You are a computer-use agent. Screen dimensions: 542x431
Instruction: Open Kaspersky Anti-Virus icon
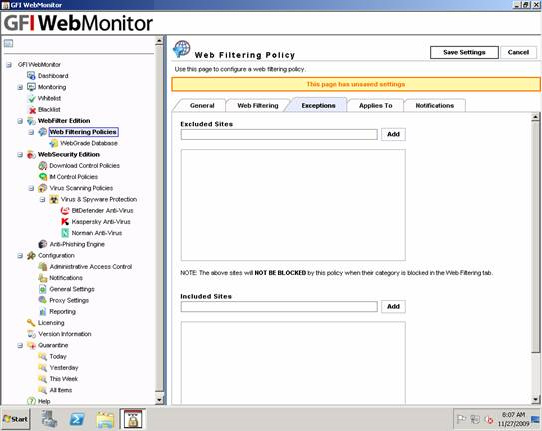tap(65, 222)
